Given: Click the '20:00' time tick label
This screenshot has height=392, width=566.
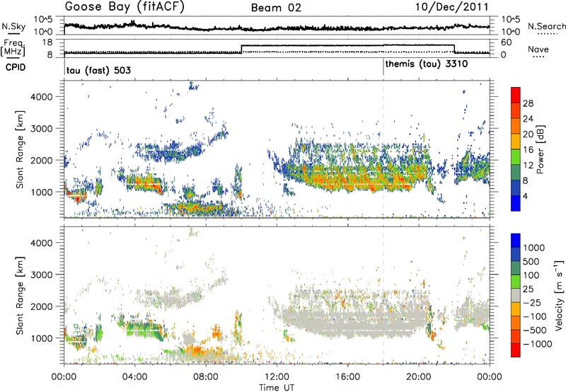Looking at the screenshot, I should (419, 377).
